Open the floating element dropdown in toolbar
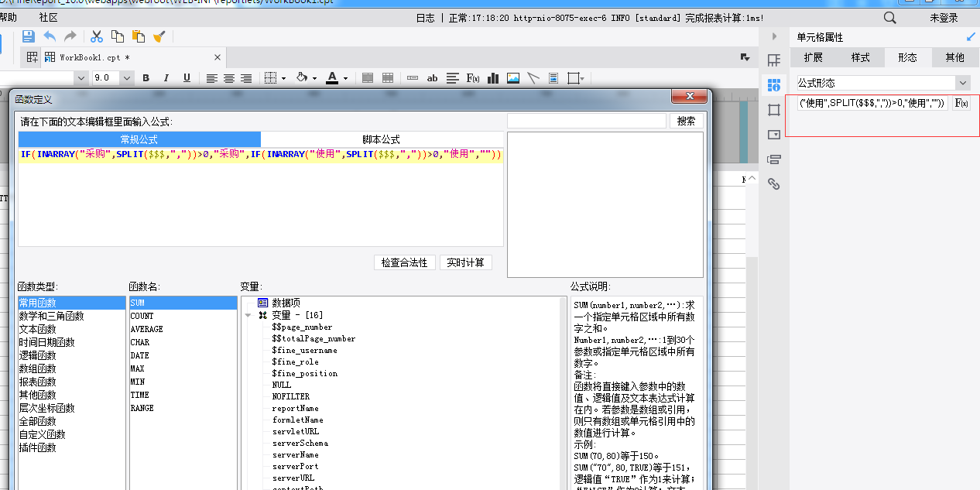 pos(575,78)
